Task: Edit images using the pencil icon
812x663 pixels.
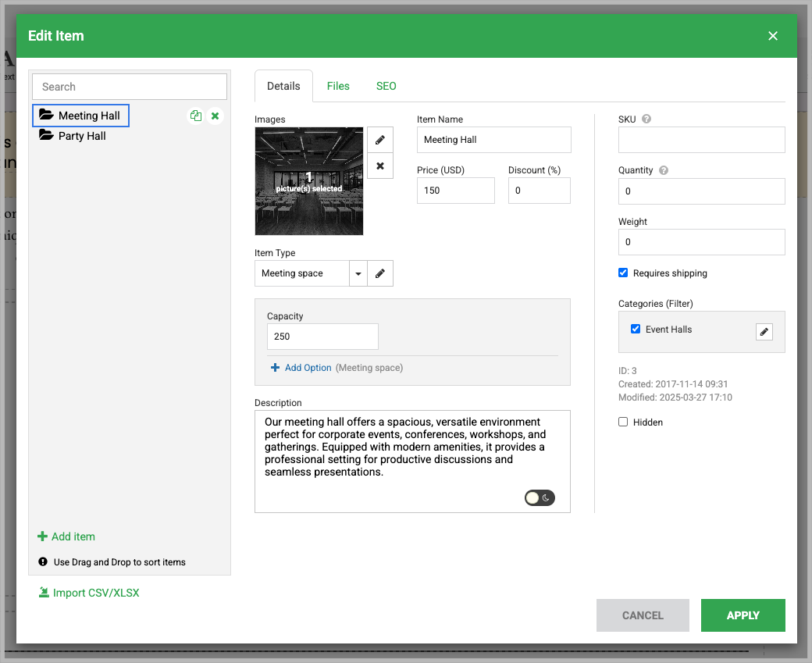Action: point(380,140)
